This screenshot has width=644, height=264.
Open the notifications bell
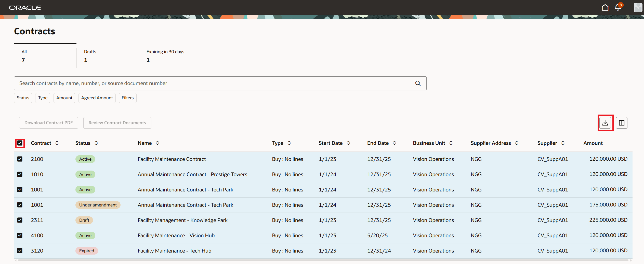618,7
